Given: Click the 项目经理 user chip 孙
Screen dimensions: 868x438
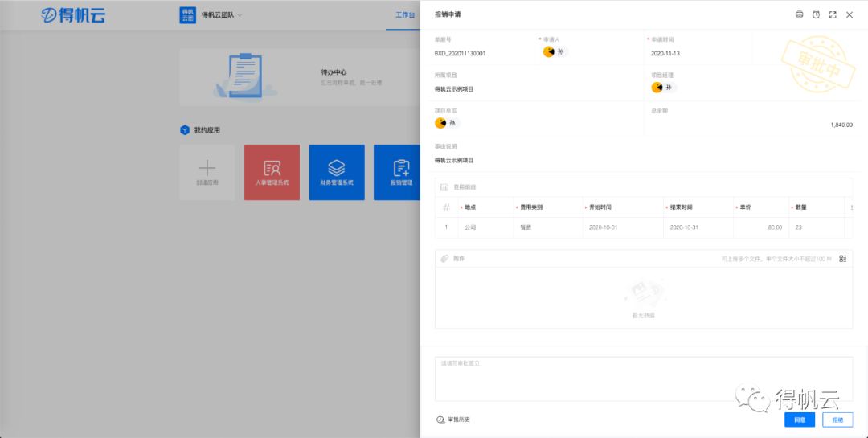Looking at the screenshot, I should click(x=664, y=88).
